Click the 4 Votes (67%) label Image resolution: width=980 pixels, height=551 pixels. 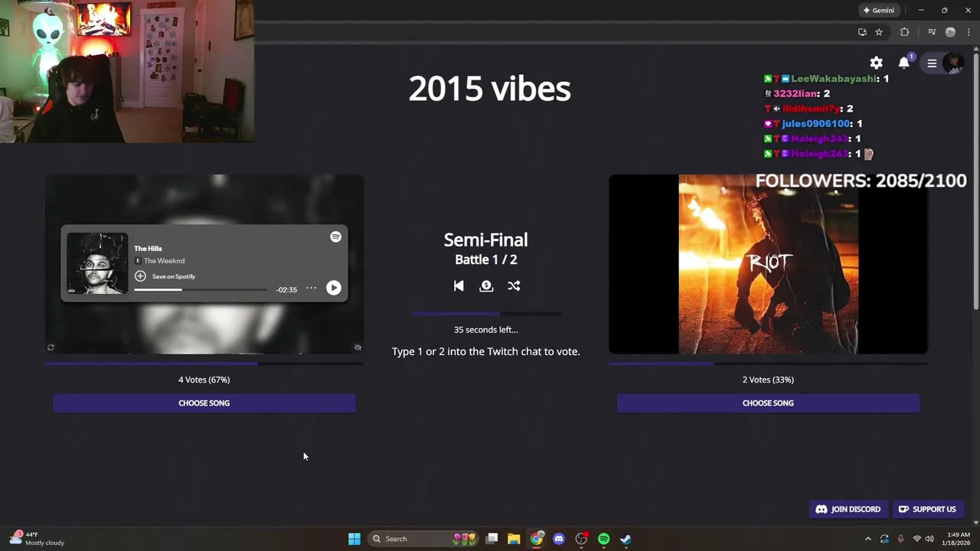pos(204,380)
